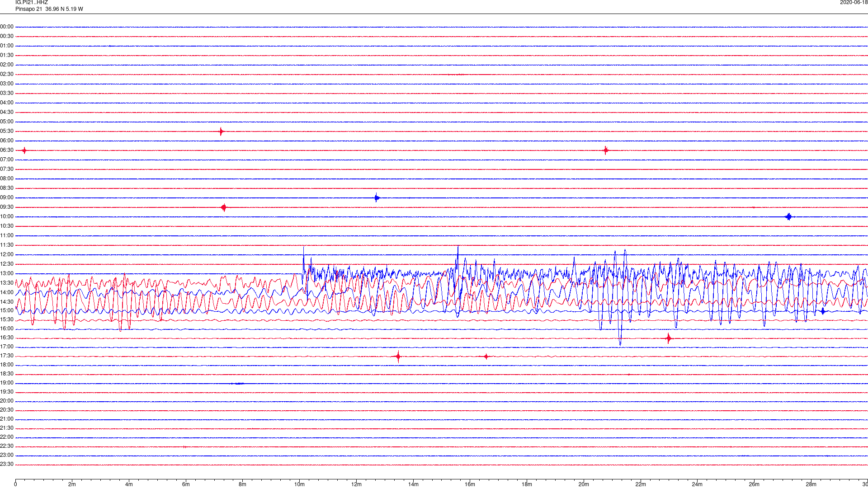The image size is (868, 488).
Task: Select the 02:30 time row label
Action: click(x=7, y=74)
